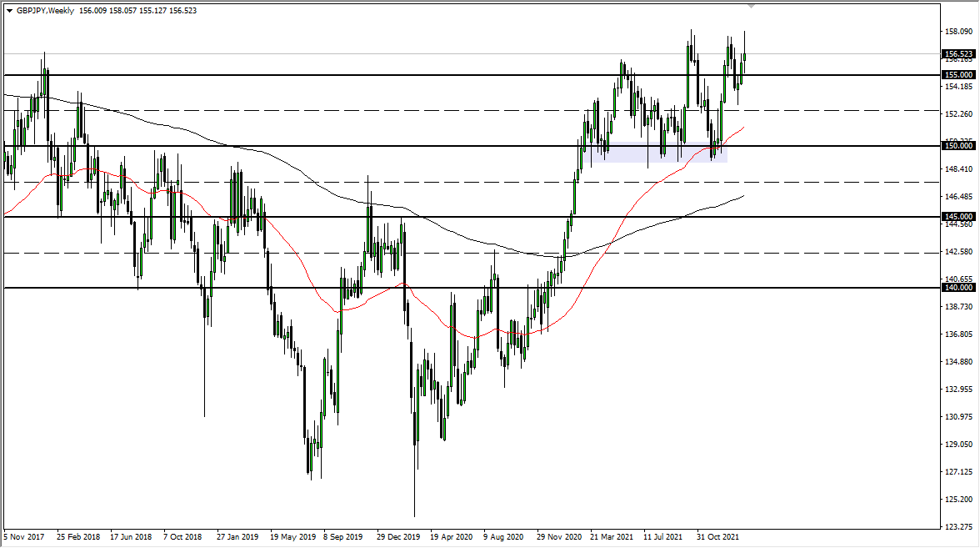Click the 5 Nov 2017 date label
The image size is (980, 548).
click(x=25, y=538)
